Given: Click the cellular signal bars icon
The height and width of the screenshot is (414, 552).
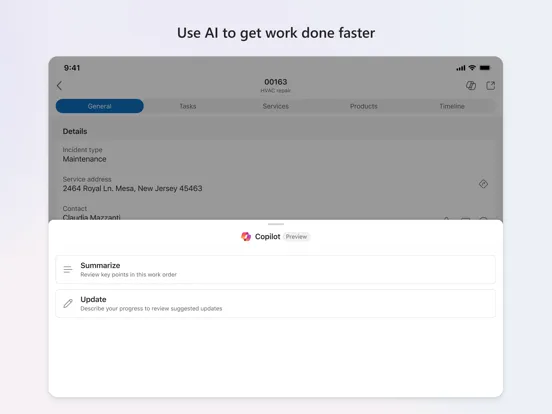Looking at the screenshot, I should click(x=461, y=68).
